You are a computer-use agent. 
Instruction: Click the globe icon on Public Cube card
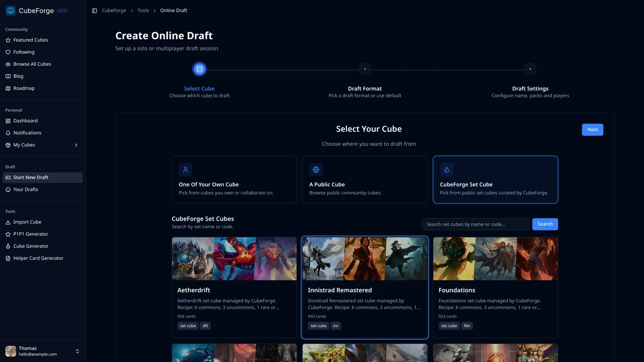pyautogui.click(x=316, y=170)
